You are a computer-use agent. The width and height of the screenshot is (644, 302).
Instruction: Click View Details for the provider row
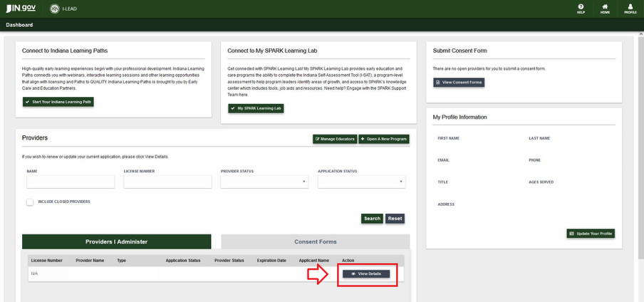(x=366, y=274)
